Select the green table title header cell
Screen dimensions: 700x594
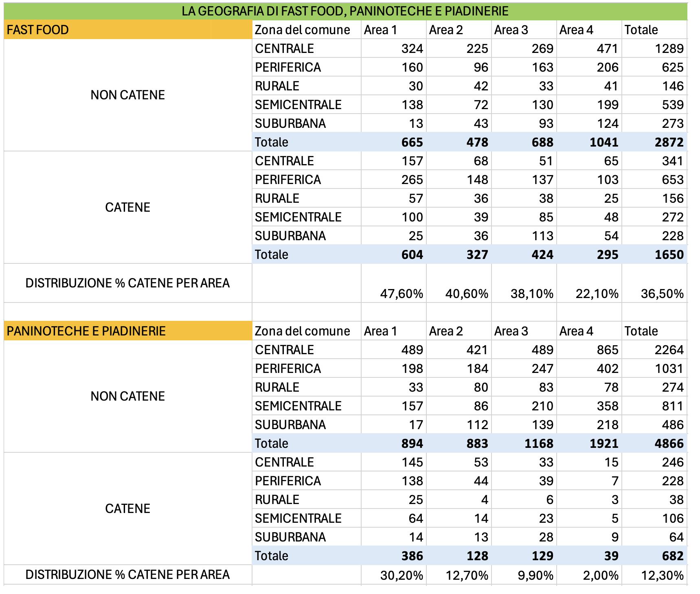pos(345,11)
